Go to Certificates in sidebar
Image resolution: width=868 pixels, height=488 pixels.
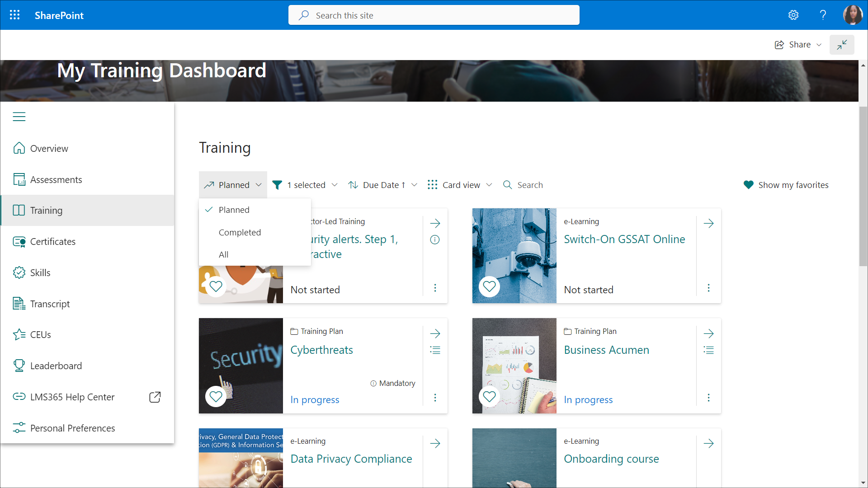click(52, 242)
